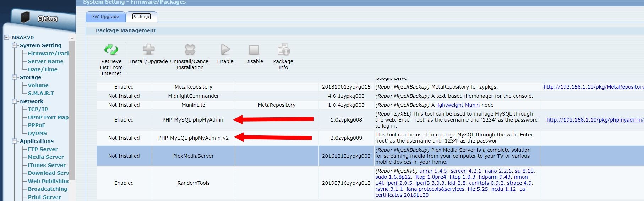Collapse the NSA320 tree root
Screen dimensions: 644x201
(7, 37)
